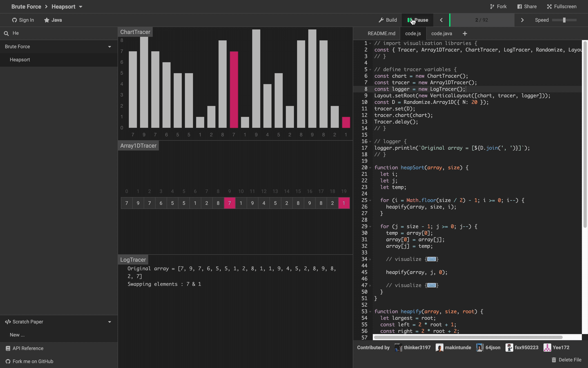Click the Scratch Paper code icon
Screen dimensions: 588x368
tap(8, 322)
